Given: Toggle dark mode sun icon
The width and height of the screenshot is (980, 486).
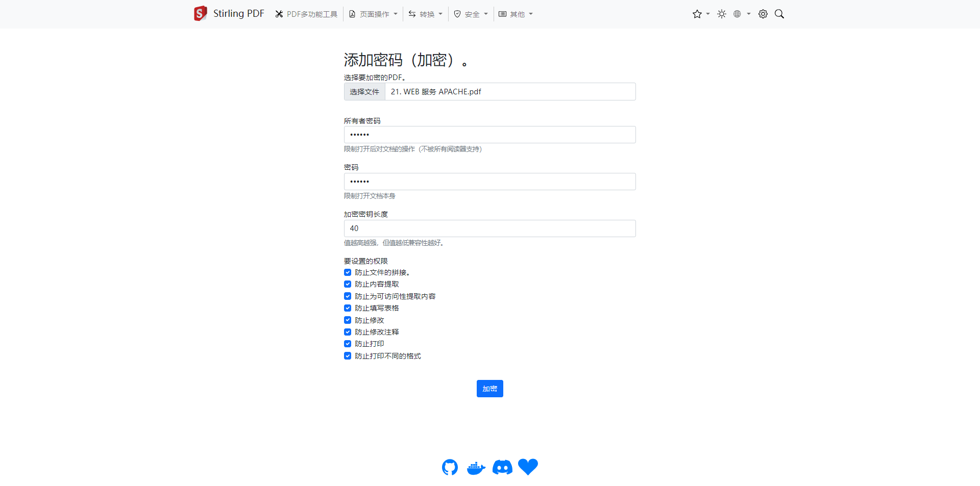Looking at the screenshot, I should coord(722,14).
